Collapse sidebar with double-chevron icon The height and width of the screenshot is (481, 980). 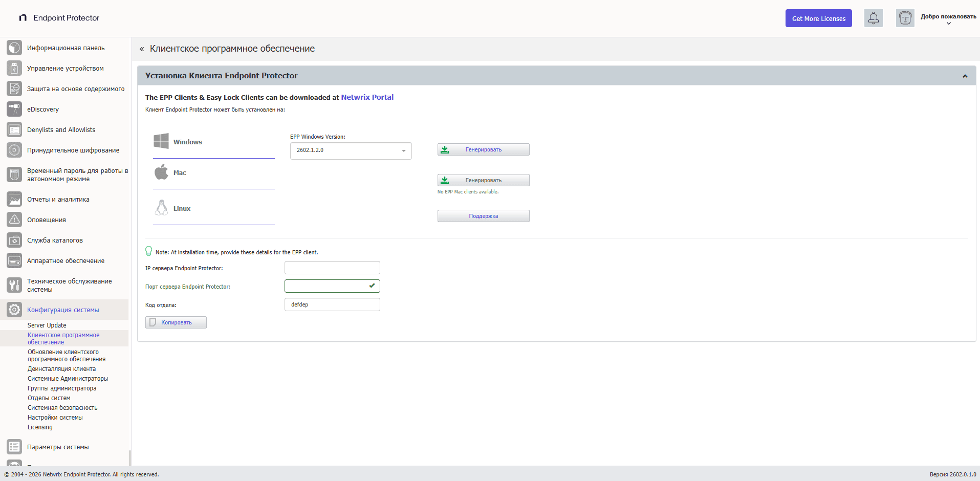point(142,49)
